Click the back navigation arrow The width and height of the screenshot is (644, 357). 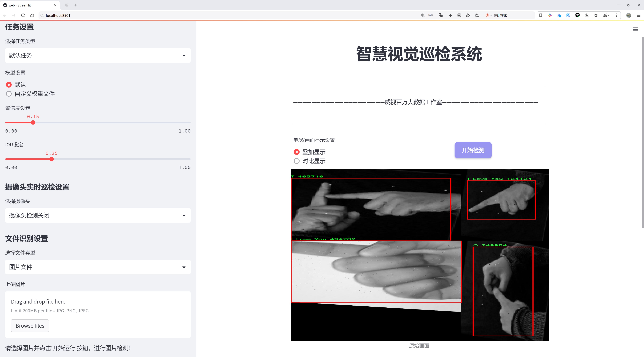pyautogui.click(x=5, y=15)
